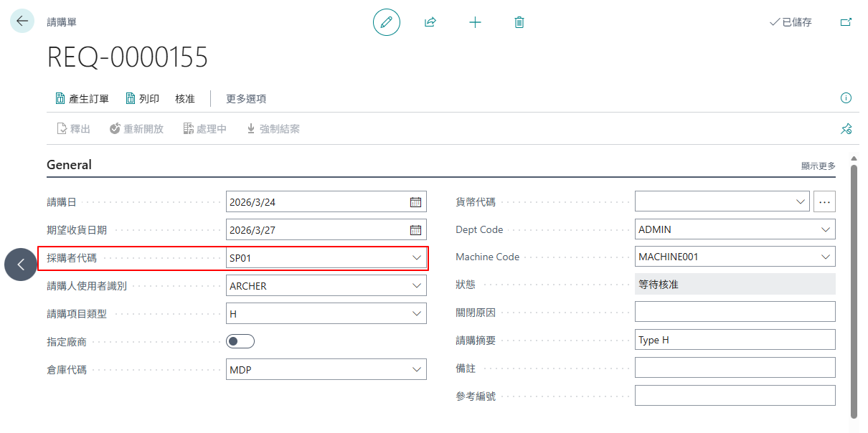868x433 pixels.
Task: Open calendar picker for 請購日
Action: (415, 202)
